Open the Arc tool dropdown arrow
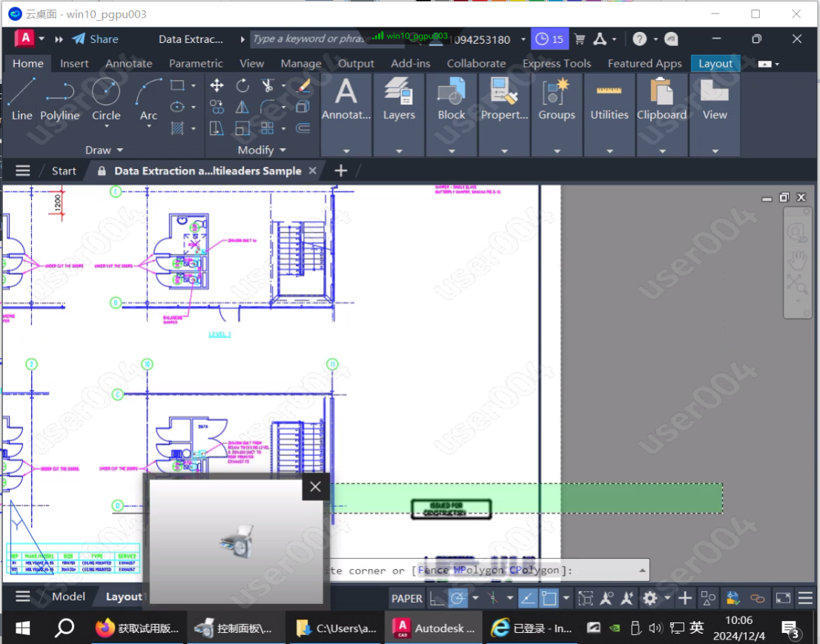 (x=148, y=127)
